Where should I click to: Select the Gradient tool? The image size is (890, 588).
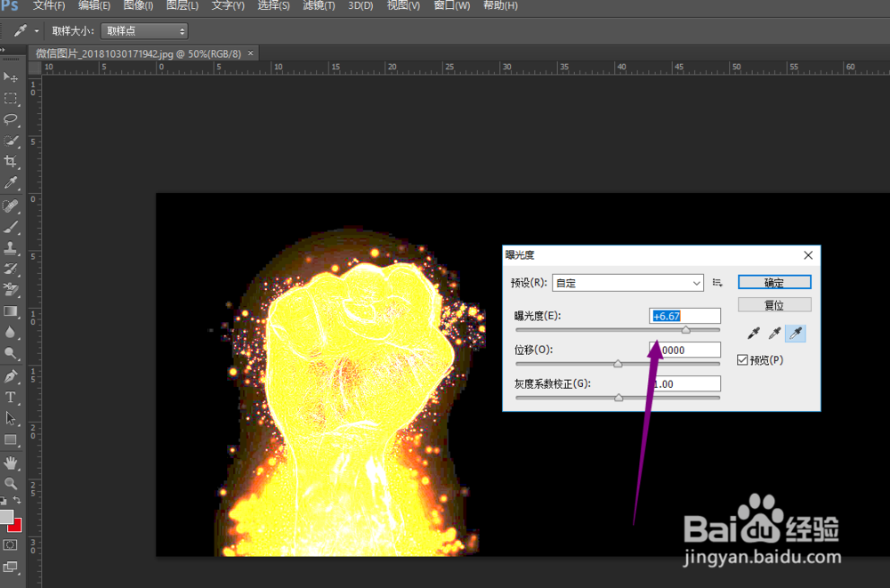tap(10, 311)
